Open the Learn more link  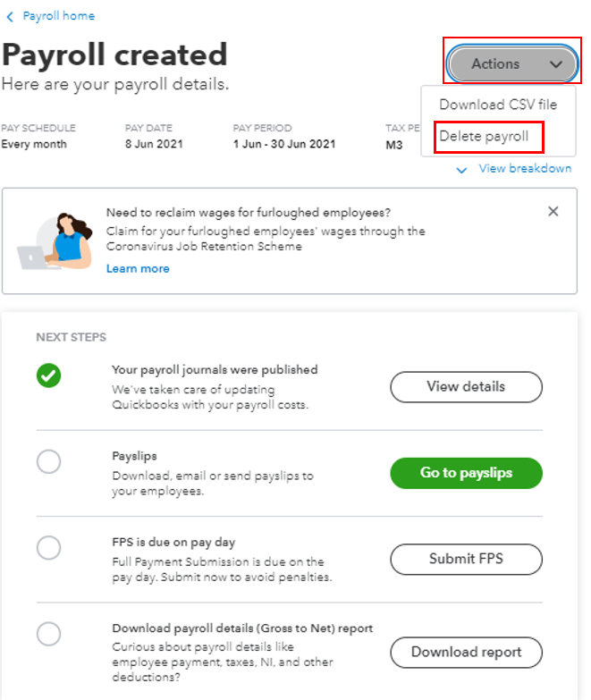pos(138,268)
